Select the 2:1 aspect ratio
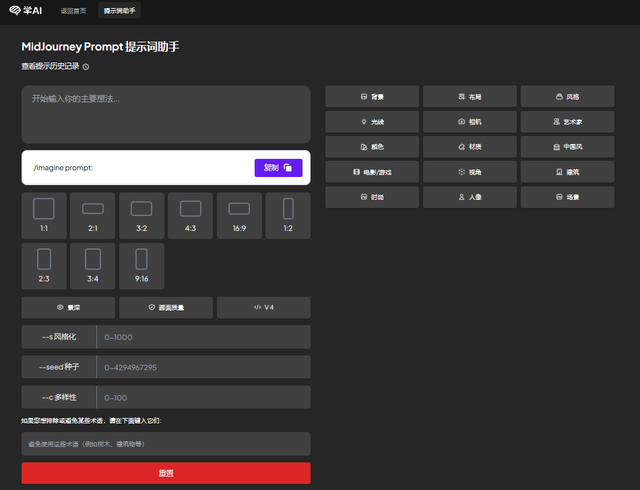Image resolution: width=640 pixels, height=490 pixels. click(x=93, y=216)
